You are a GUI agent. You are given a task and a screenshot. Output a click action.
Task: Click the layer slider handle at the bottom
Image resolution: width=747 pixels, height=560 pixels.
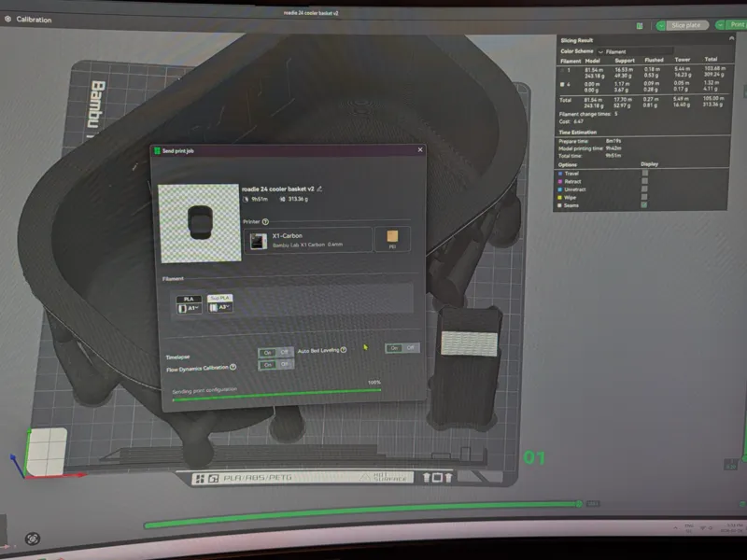click(578, 504)
